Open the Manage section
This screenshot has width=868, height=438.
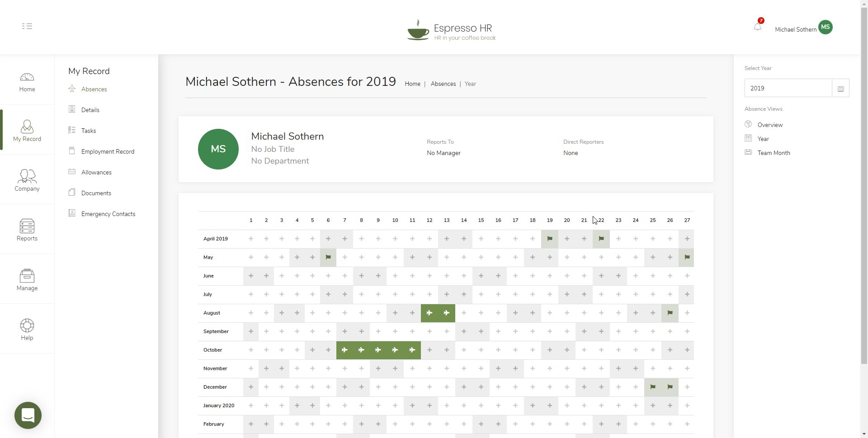point(27,280)
